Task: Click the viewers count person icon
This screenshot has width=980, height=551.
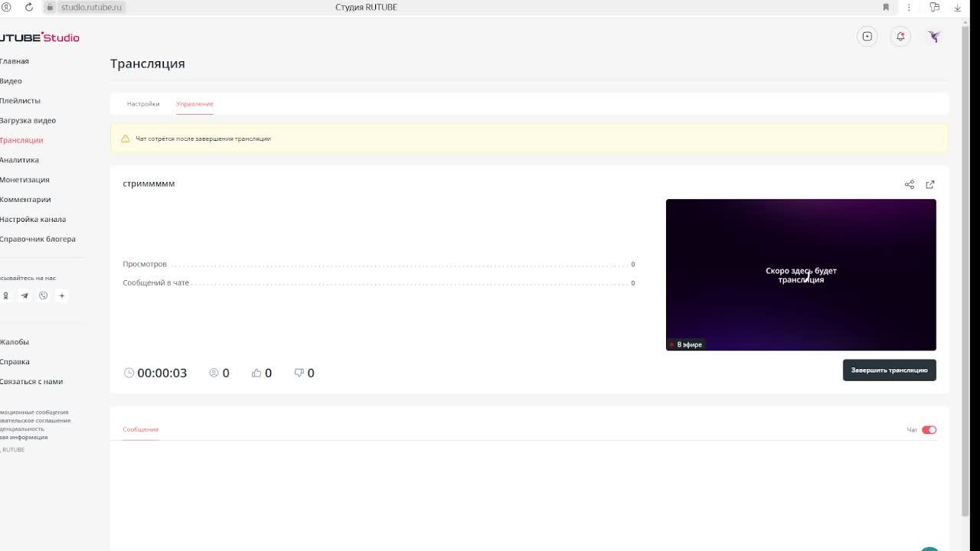Action: 214,373
